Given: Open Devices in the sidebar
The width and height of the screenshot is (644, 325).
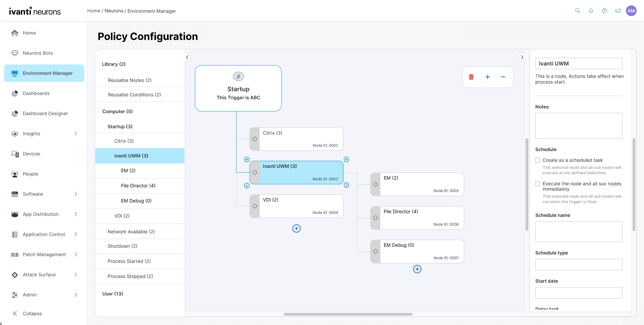Looking at the screenshot, I should click(x=44, y=154).
